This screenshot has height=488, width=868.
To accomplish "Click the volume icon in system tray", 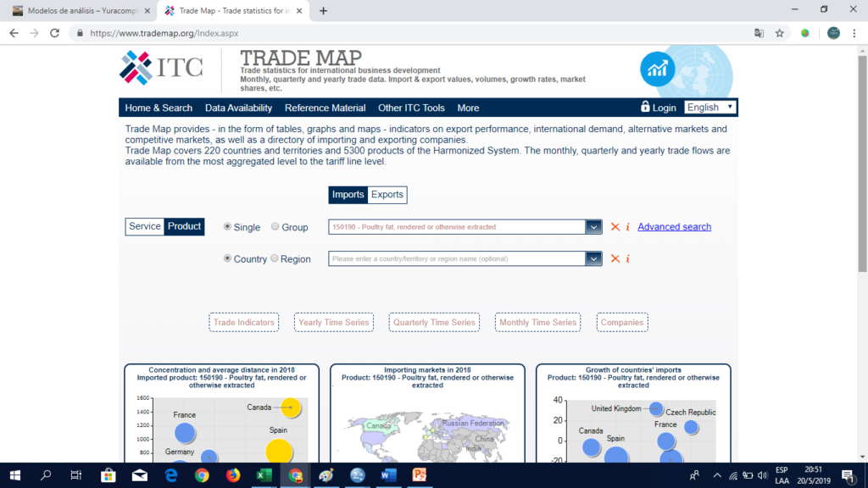I will coord(762,476).
